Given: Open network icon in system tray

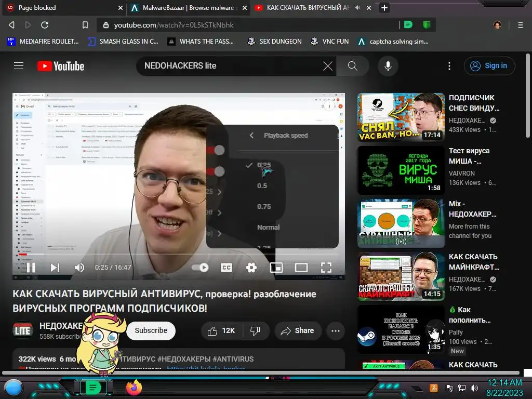Looking at the screenshot, I should (462, 388).
